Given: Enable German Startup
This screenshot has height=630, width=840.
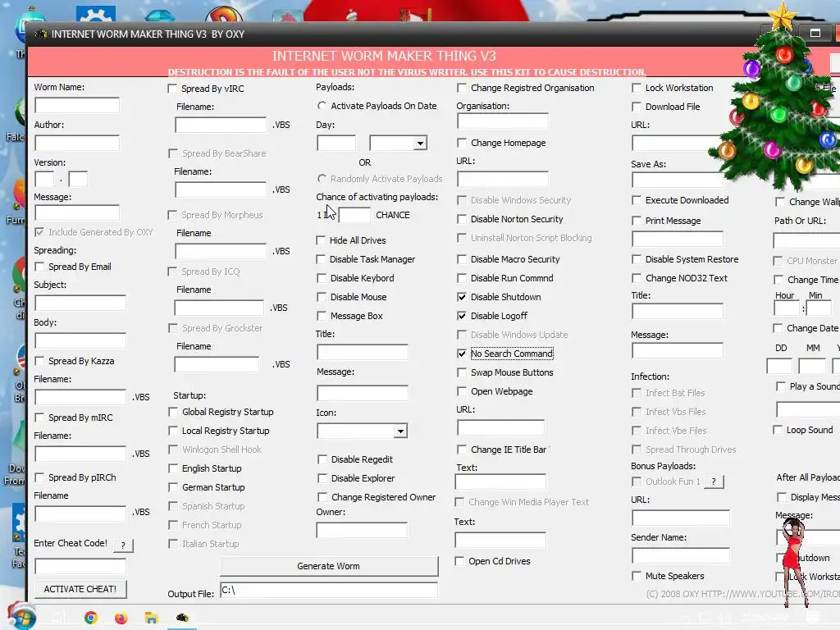Looking at the screenshot, I should [172, 487].
